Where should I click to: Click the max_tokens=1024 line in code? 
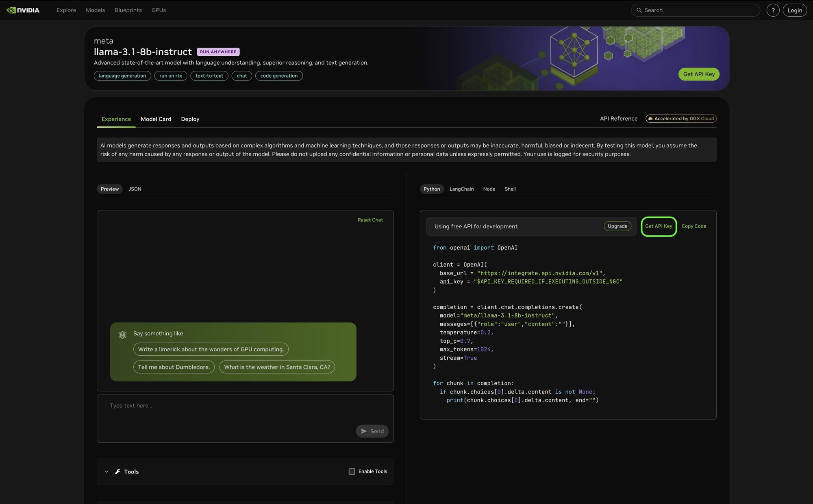[x=467, y=350]
